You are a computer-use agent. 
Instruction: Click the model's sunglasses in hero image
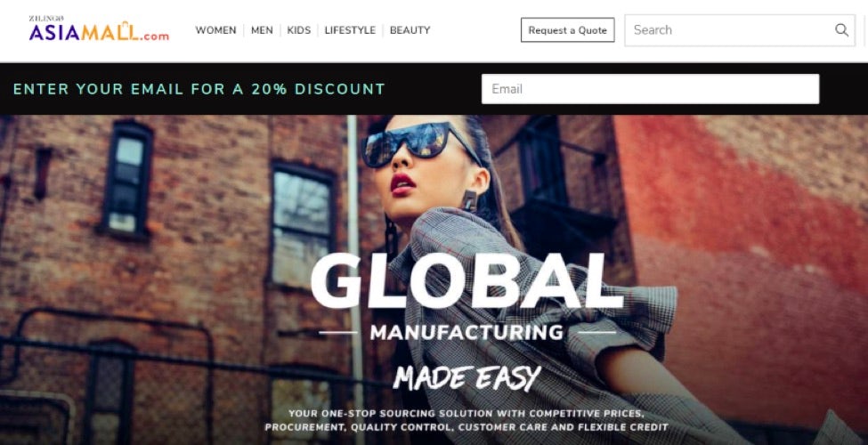(x=416, y=143)
